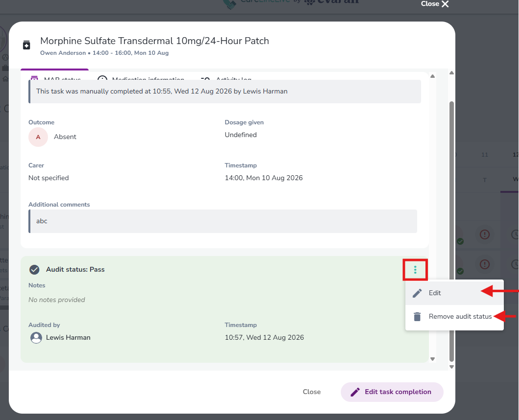519x420 pixels.
Task: Close the overlay using top Close X
Action: [434, 4]
